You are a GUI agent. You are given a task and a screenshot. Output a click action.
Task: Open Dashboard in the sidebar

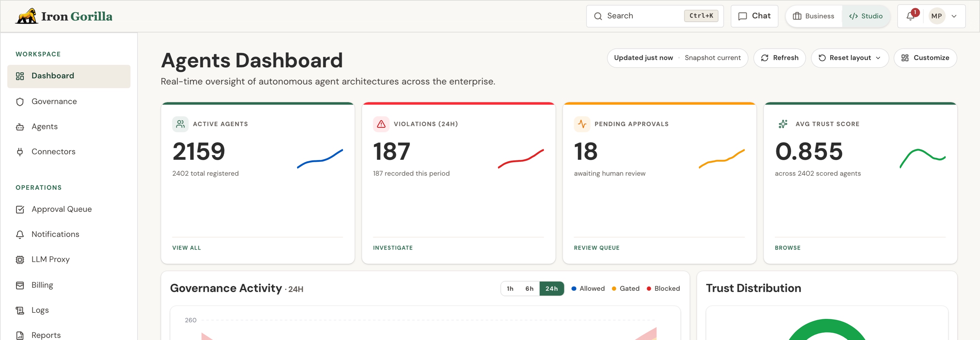pos(69,76)
